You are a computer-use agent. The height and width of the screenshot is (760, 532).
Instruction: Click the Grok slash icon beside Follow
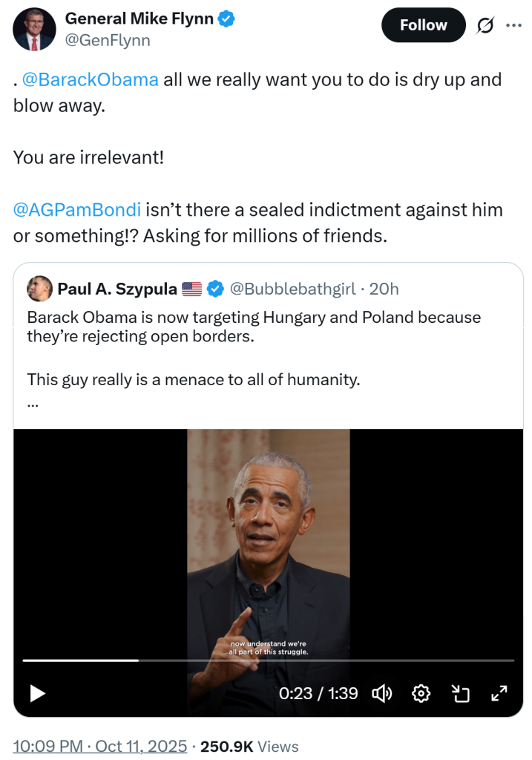pos(485,25)
